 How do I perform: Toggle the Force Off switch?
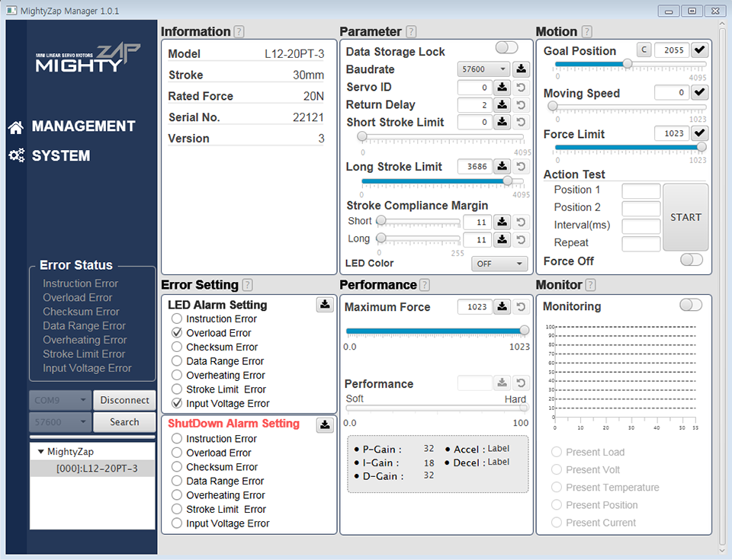click(692, 260)
